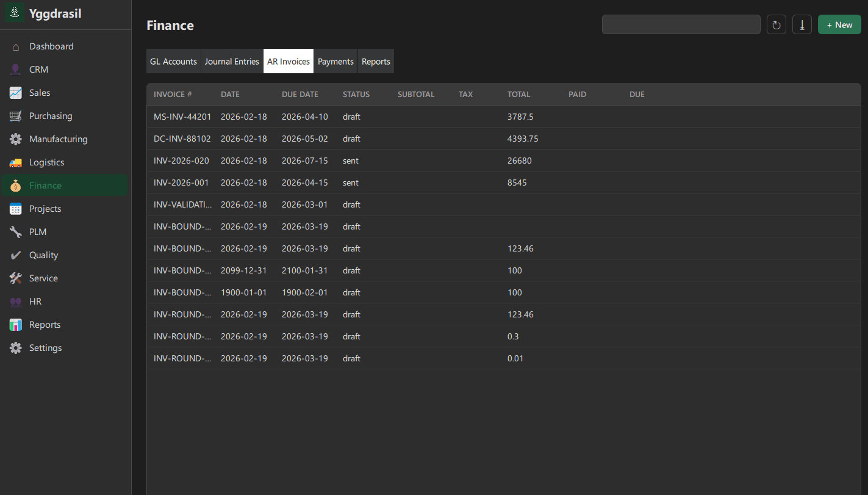
Task: Open the Service module icon
Action: pyautogui.click(x=16, y=278)
